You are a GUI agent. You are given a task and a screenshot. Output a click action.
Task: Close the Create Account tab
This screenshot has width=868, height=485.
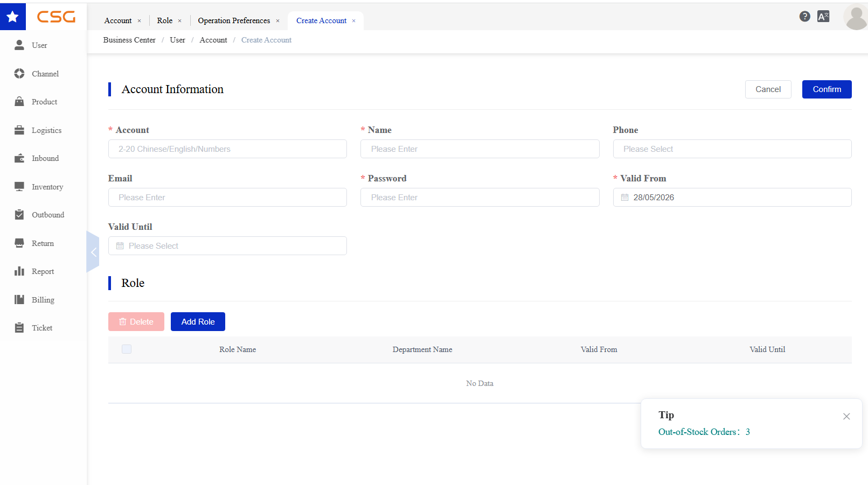354,21
